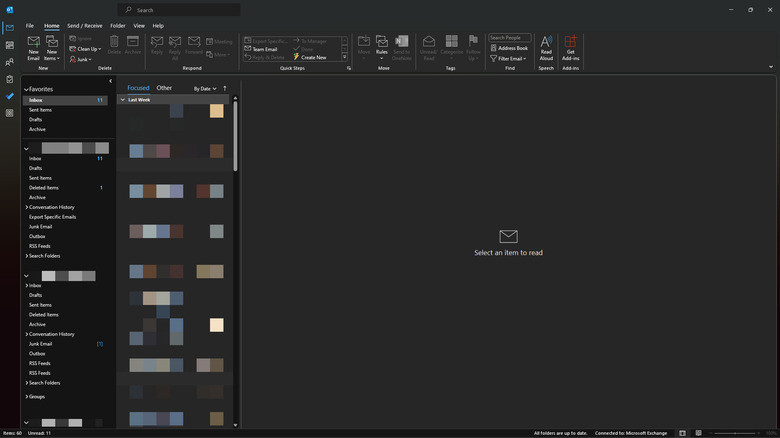The width and height of the screenshot is (780, 438).
Task: Switch to Reading view in status bar
Action: click(697, 433)
